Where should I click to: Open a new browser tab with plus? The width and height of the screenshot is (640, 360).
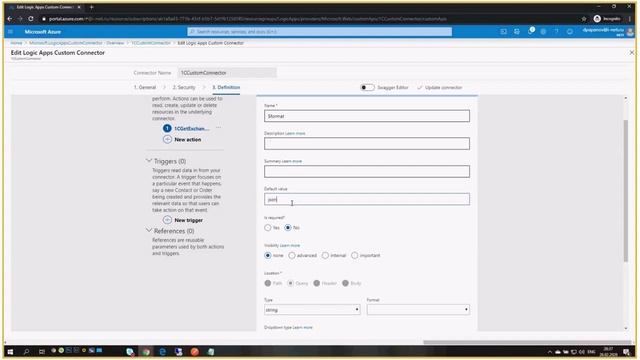[91, 7]
